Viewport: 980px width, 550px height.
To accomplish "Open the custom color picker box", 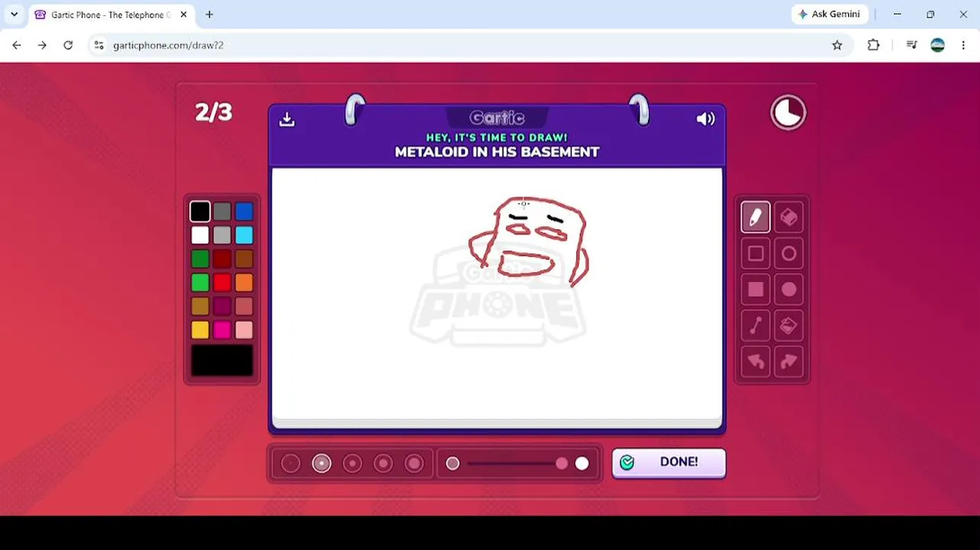I will [222, 360].
